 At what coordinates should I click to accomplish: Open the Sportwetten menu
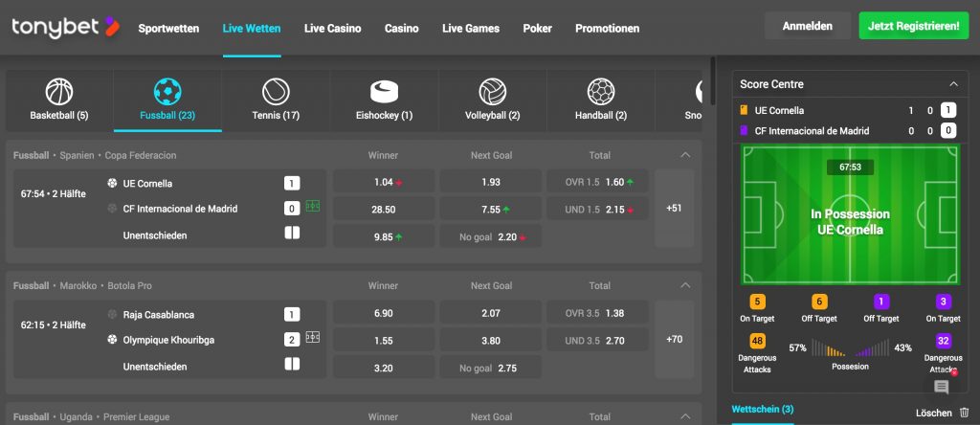pos(168,28)
